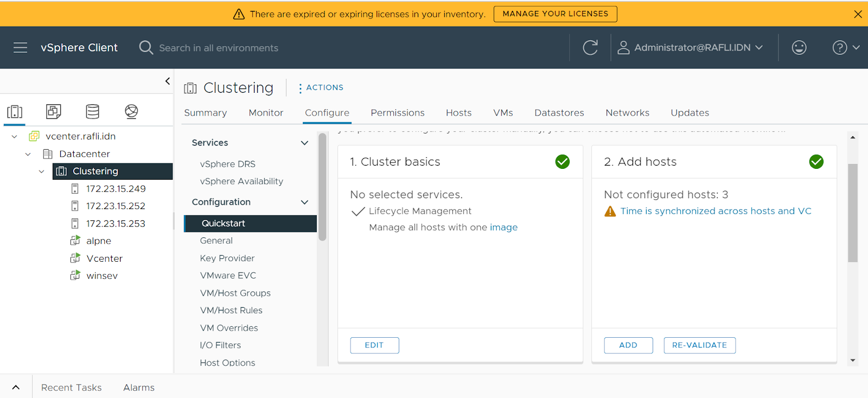Click the winsev VM icon

(75, 275)
